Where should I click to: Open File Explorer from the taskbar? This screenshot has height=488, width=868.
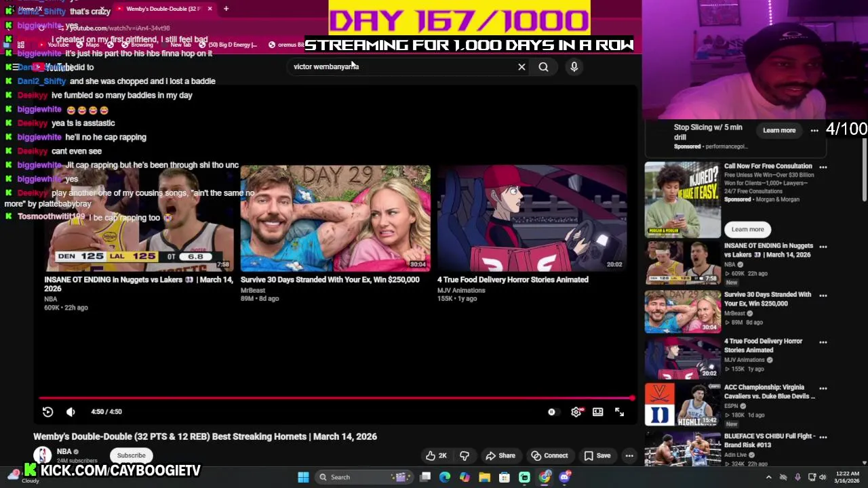click(484, 477)
